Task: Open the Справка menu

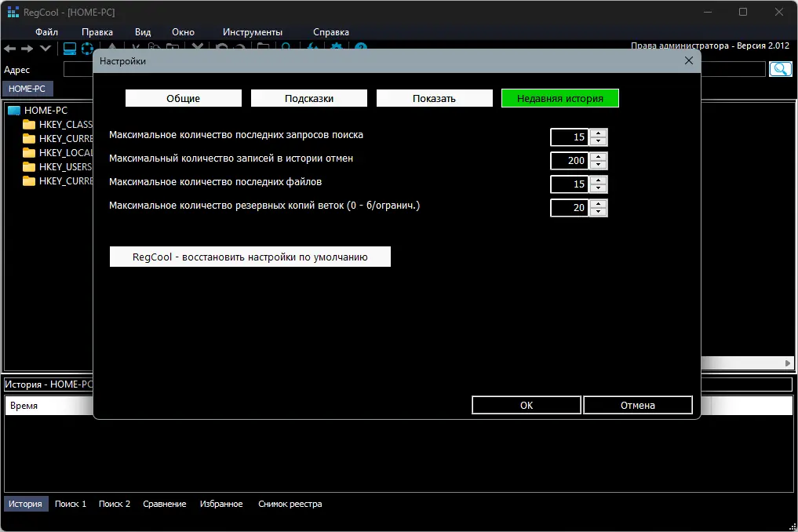Action: (331, 32)
